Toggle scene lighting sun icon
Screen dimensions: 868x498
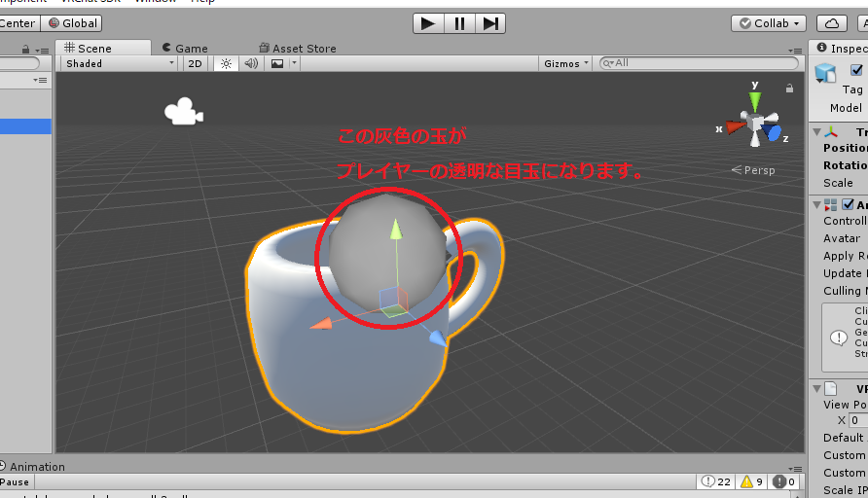226,63
